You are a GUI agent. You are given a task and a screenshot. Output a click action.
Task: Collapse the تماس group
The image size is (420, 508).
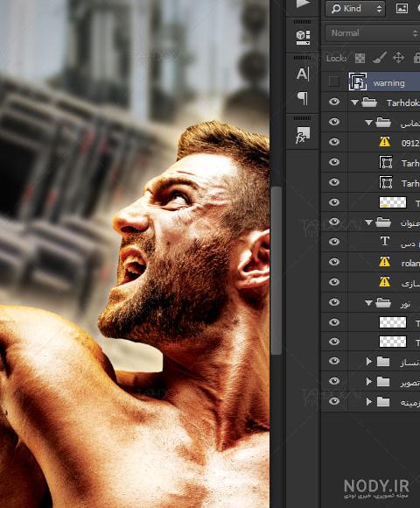[x=368, y=123]
